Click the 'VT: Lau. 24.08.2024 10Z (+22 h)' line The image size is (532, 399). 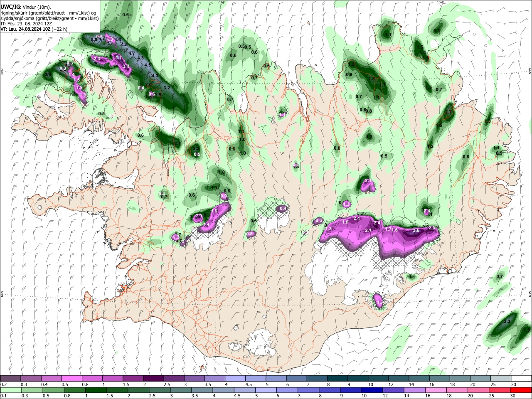point(34,30)
